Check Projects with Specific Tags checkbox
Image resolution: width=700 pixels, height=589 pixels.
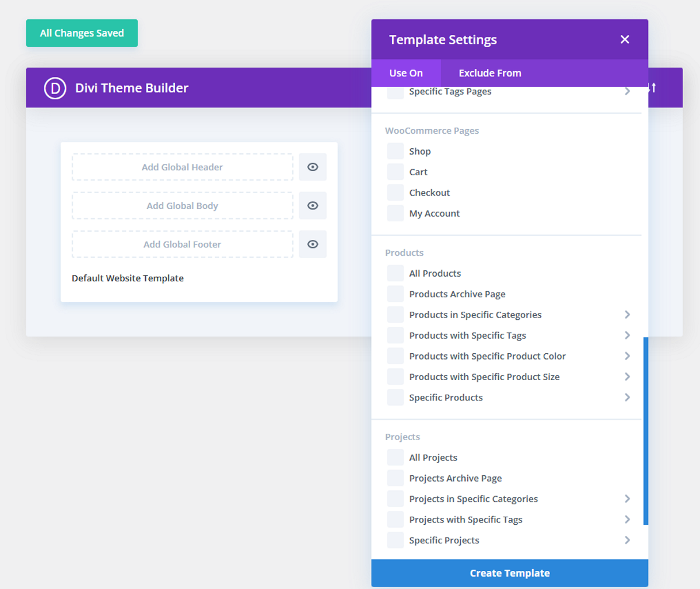(x=395, y=520)
